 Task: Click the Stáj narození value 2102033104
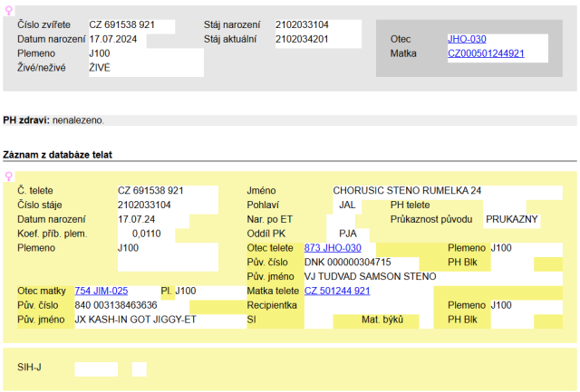tap(302, 26)
